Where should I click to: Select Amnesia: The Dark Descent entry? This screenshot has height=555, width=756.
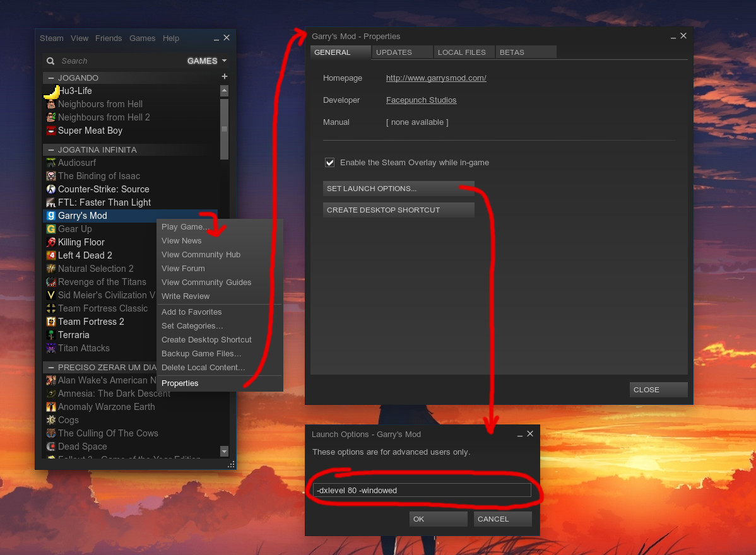tap(114, 394)
